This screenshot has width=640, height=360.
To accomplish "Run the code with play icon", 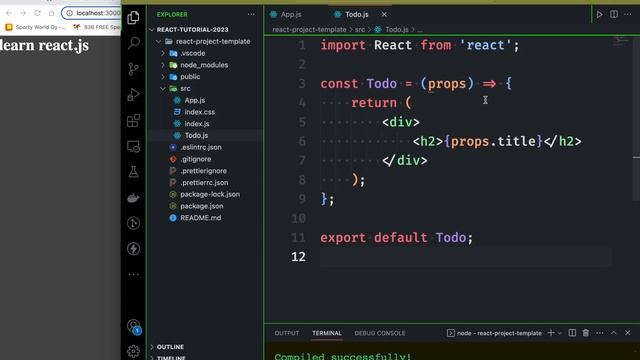I will [599, 14].
